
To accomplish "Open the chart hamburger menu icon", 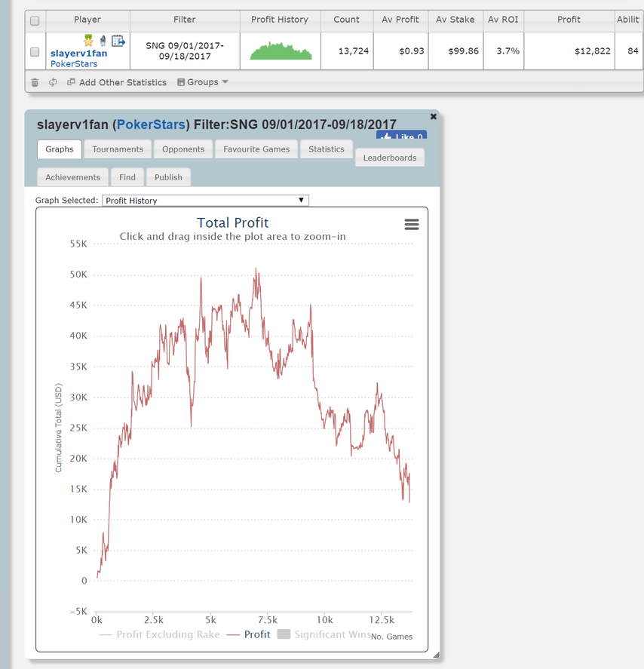I will click(412, 225).
